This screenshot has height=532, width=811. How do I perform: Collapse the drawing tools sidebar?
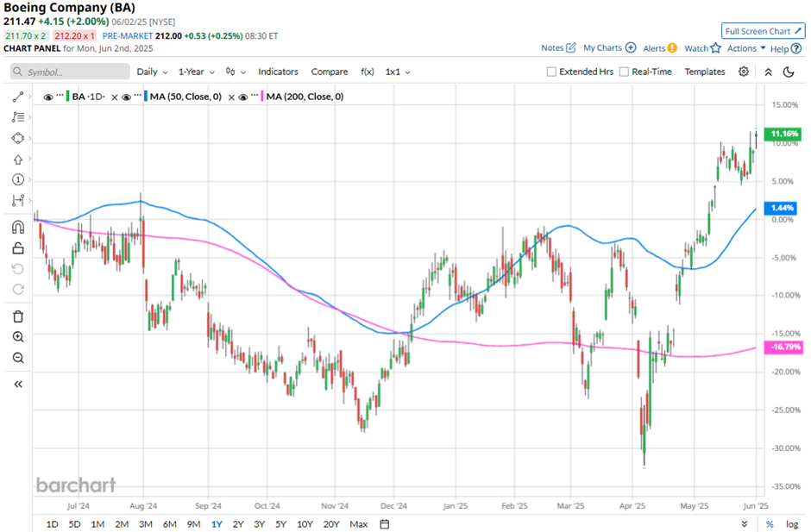click(18, 385)
